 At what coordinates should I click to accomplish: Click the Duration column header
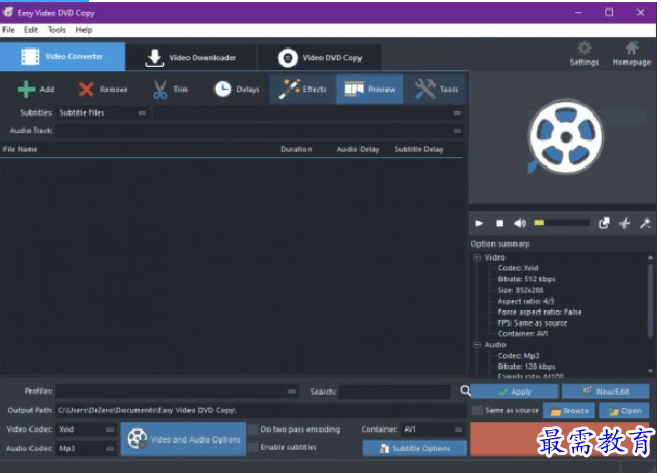pyautogui.click(x=296, y=149)
